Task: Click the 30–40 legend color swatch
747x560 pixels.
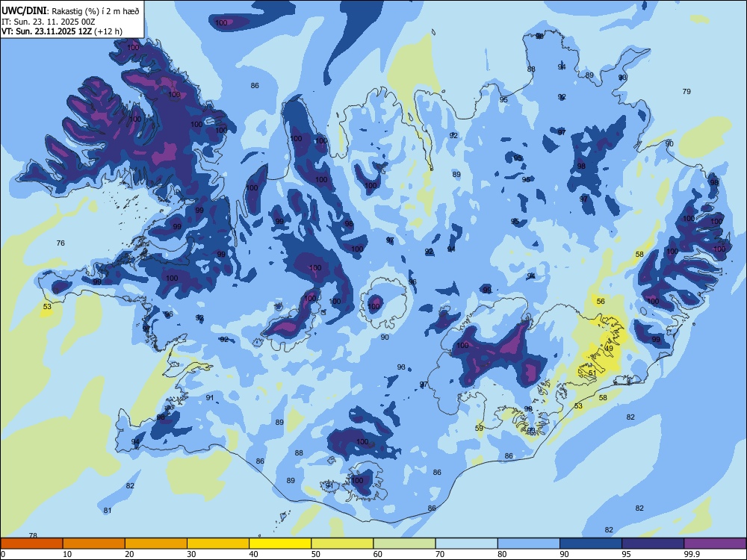Action: click(x=218, y=544)
